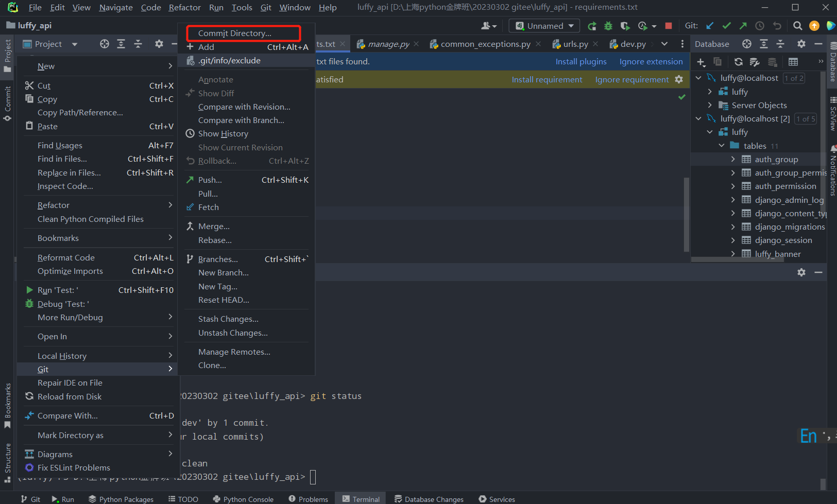The image size is (837, 504).
Task: Click the red Stop icon in toolbar
Action: click(x=669, y=26)
